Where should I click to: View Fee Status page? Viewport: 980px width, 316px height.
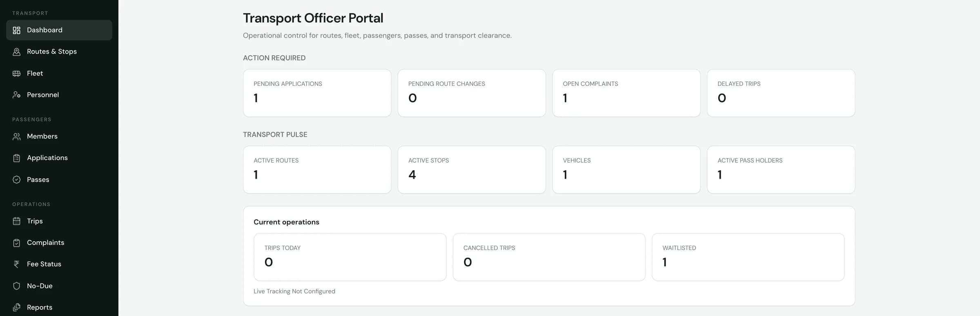pyautogui.click(x=59, y=264)
